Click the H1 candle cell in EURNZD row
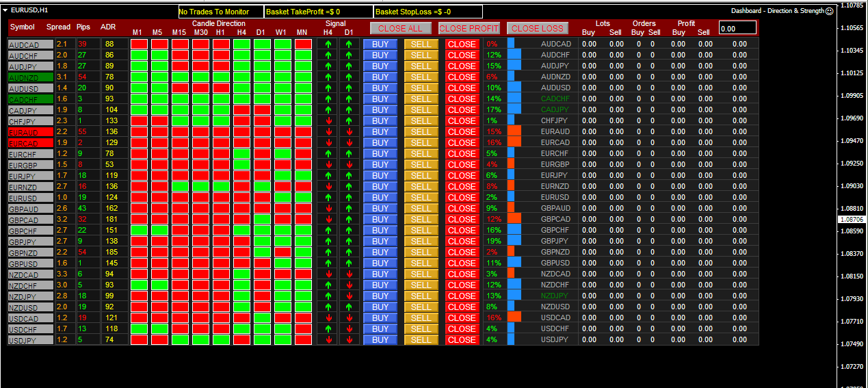 point(221,186)
